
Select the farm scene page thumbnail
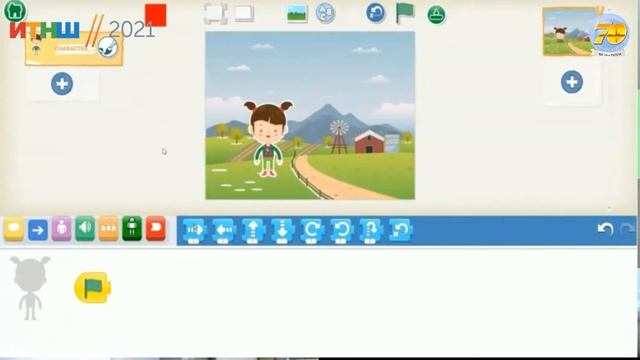(568, 32)
